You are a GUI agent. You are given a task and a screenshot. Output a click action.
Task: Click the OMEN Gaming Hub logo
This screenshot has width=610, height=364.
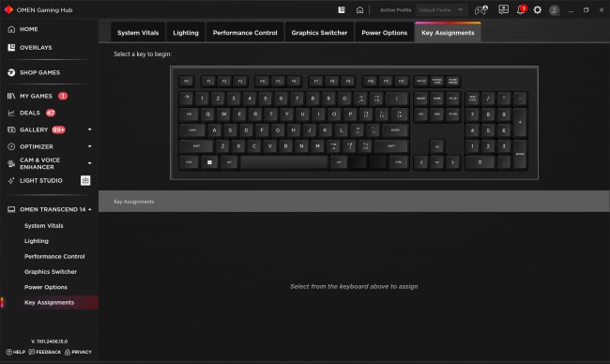[8, 9]
